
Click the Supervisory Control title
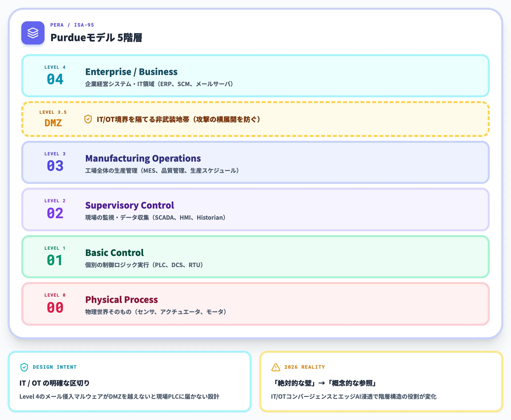pyautogui.click(x=129, y=205)
